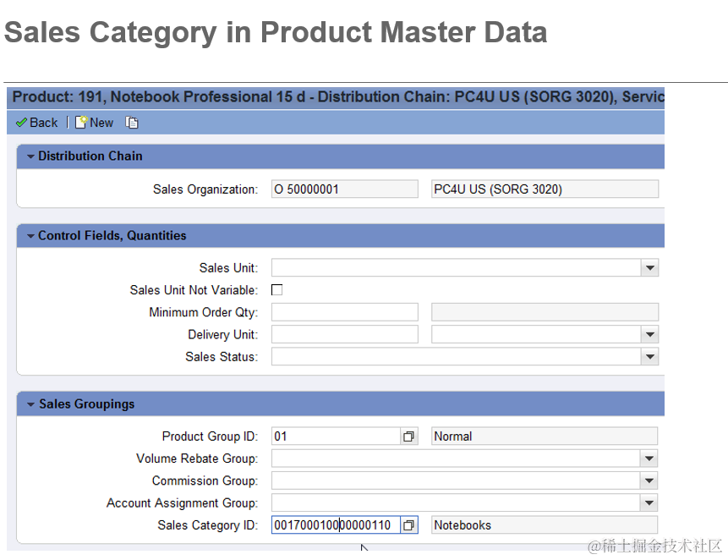Click the Sales Category ID input field
The image size is (728, 560).
[x=336, y=525]
